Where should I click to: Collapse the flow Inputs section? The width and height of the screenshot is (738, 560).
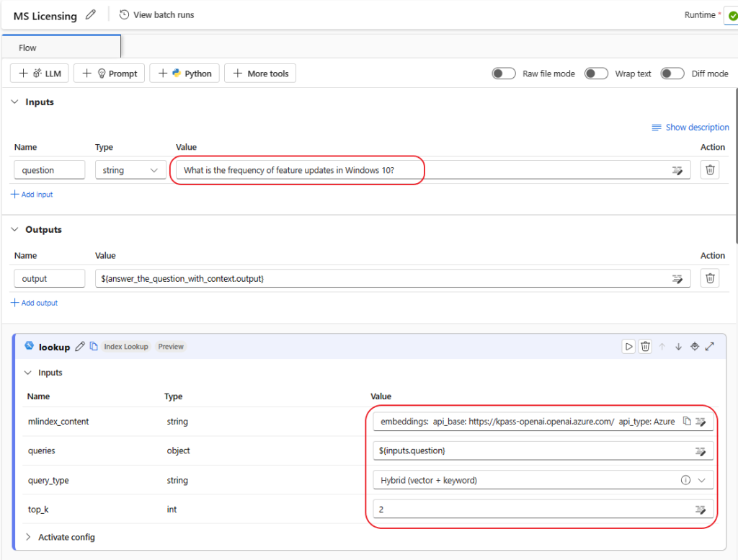pyautogui.click(x=14, y=102)
